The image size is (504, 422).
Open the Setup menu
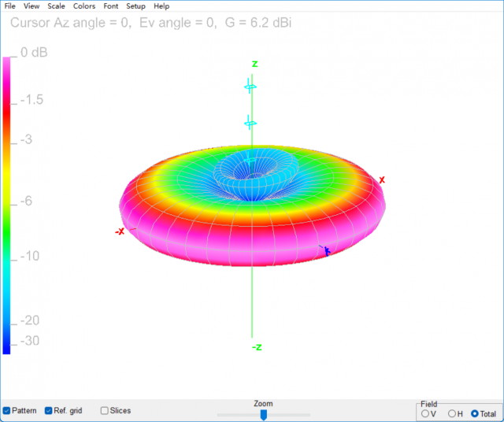[135, 6]
